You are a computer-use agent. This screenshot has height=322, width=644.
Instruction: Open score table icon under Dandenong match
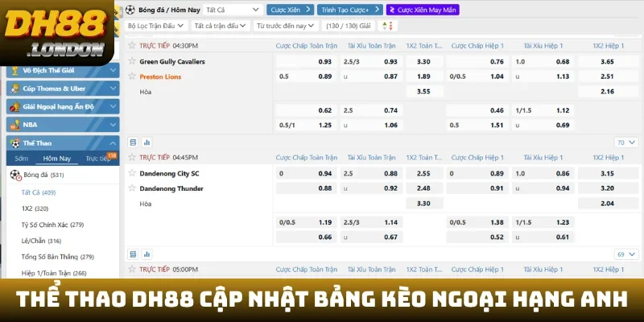click(133, 254)
